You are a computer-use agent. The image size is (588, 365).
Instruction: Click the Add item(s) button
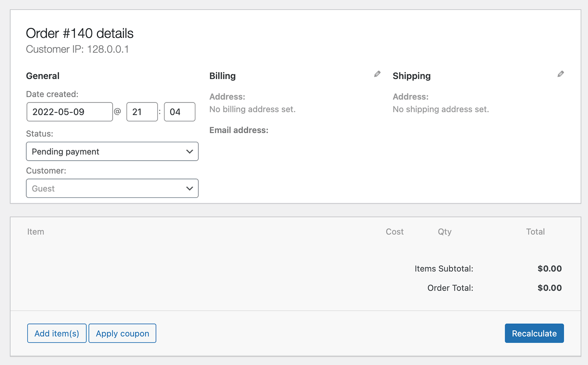[x=57, y=333]
